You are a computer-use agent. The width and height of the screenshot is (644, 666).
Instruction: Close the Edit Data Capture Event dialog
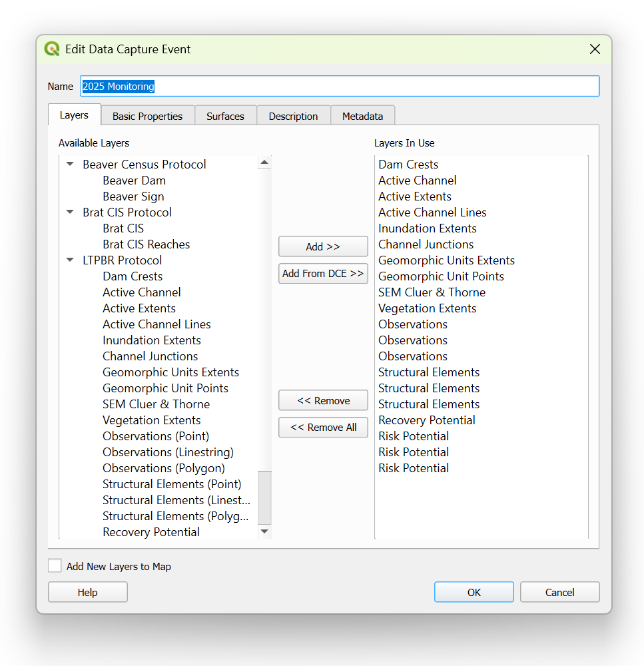tap(595, 49)
